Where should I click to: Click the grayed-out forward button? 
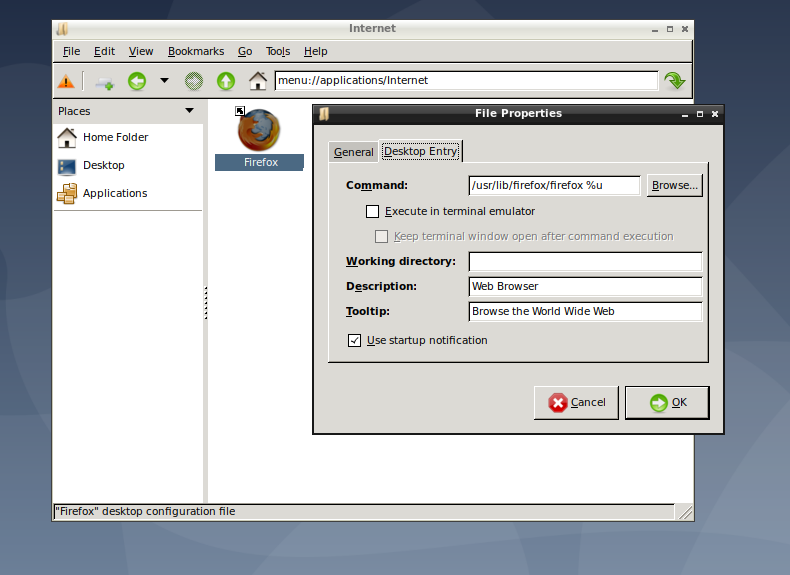195,81
